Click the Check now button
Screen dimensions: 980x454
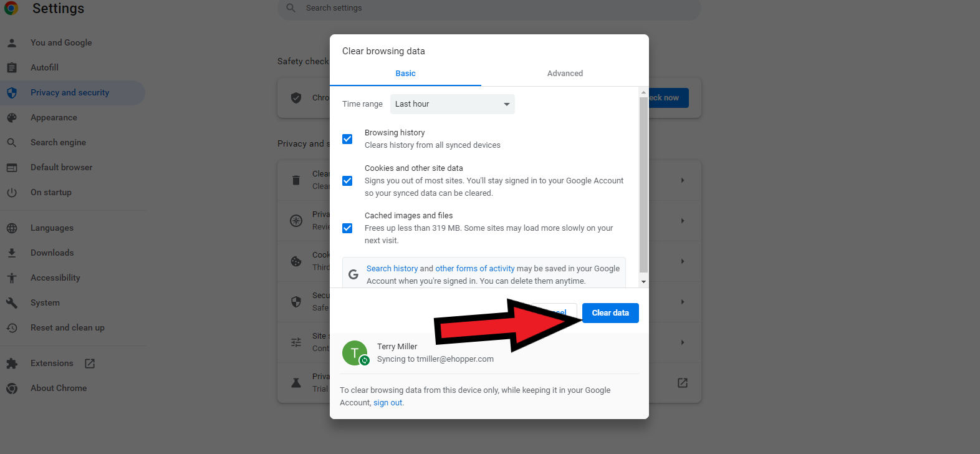click(668, 98)
